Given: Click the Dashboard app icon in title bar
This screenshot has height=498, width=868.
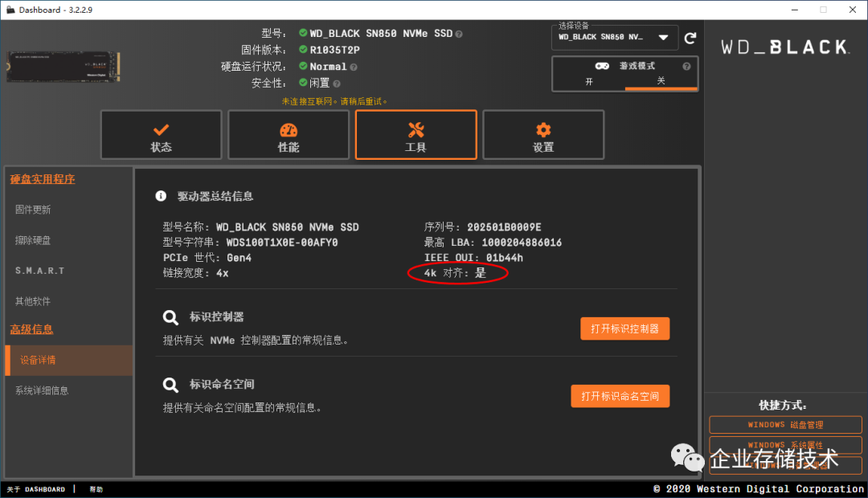Looking at the screenshot, I should point(10,10).
